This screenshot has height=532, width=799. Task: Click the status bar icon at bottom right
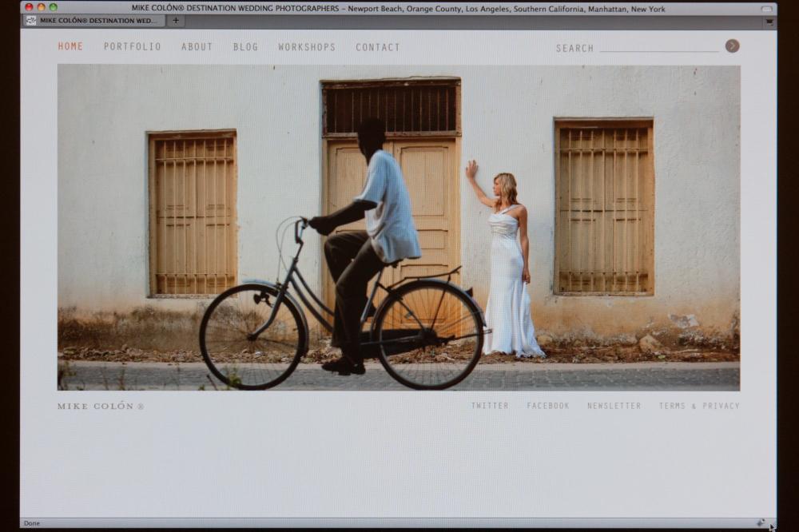coord(761,523)
